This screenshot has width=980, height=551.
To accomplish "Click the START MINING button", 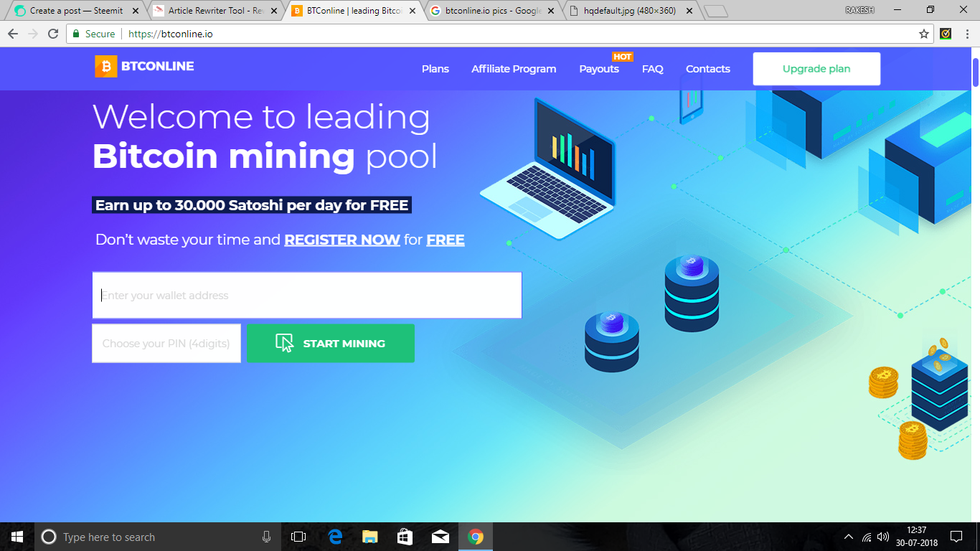I will [331, 343].
